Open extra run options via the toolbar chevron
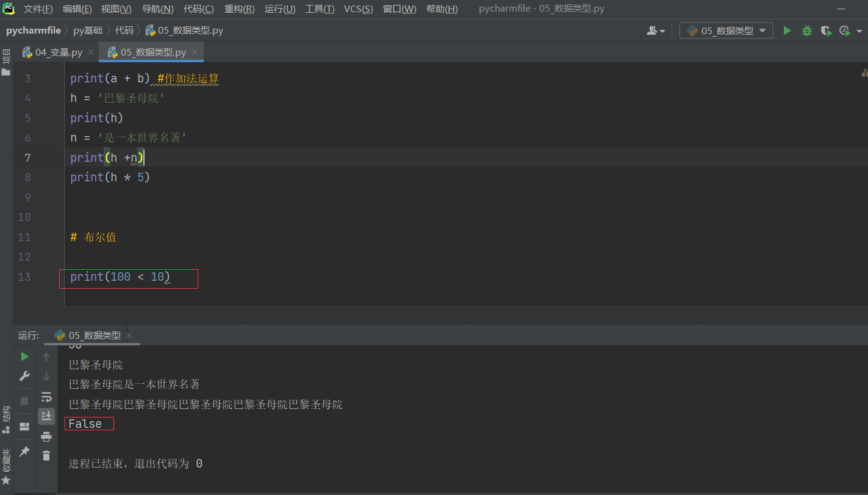 click(x=859, y=31)
